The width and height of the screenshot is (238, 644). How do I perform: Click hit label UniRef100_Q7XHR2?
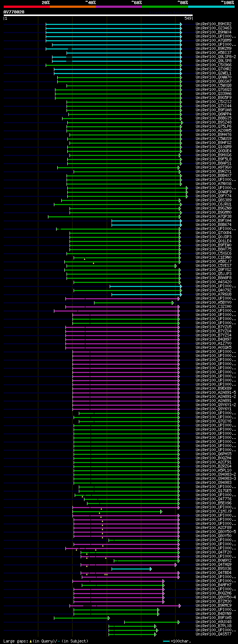click(213, 69)
